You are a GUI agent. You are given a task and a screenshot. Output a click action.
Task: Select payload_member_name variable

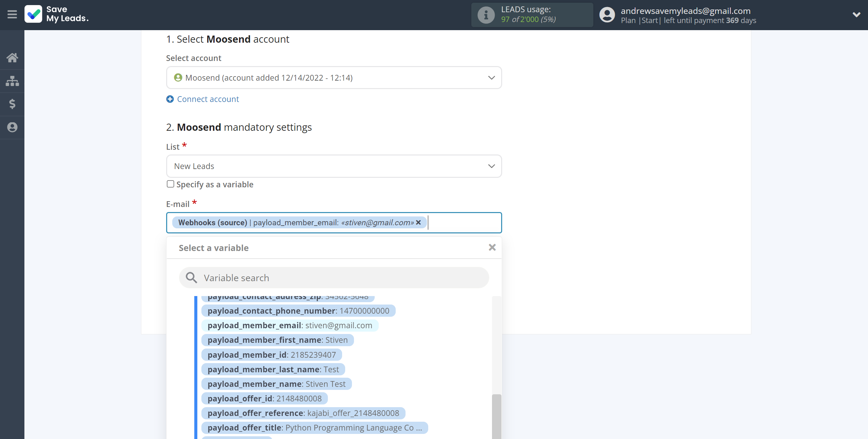277,384
